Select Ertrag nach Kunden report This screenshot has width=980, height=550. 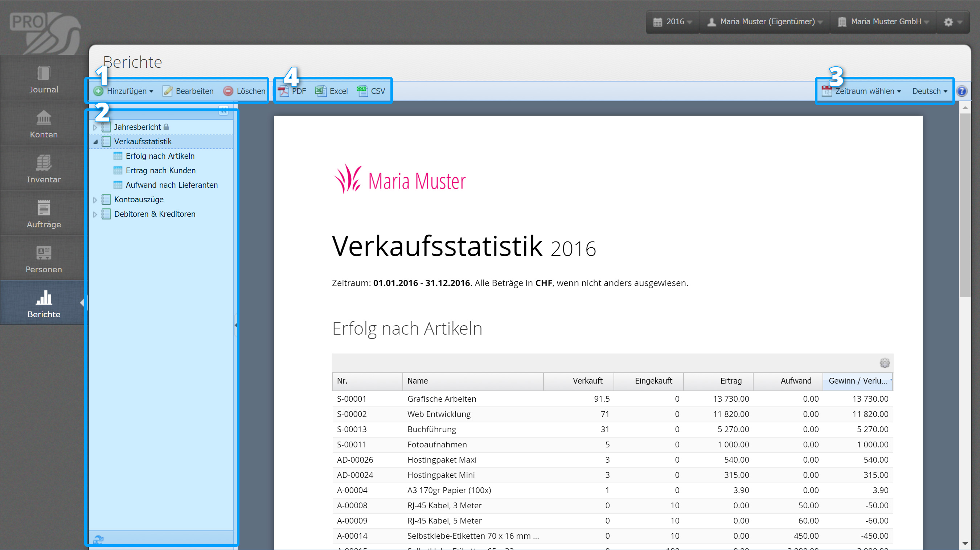click(x=160, y=171)
